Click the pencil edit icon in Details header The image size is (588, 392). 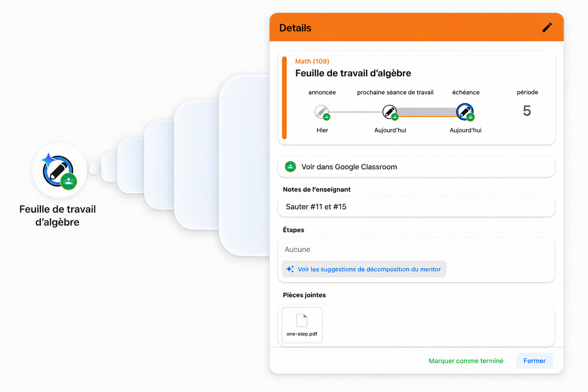coord(547,28)
